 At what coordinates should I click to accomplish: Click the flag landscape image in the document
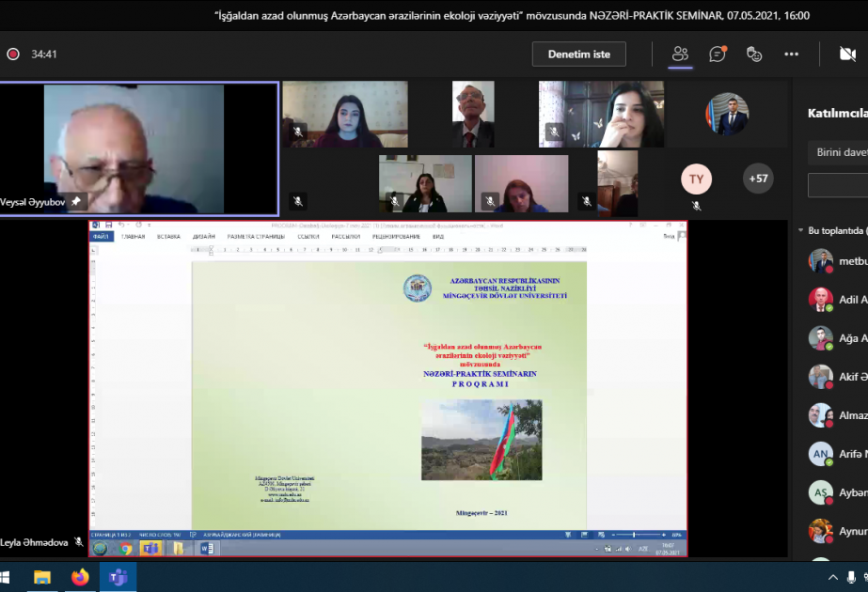(x=481, y=440)
